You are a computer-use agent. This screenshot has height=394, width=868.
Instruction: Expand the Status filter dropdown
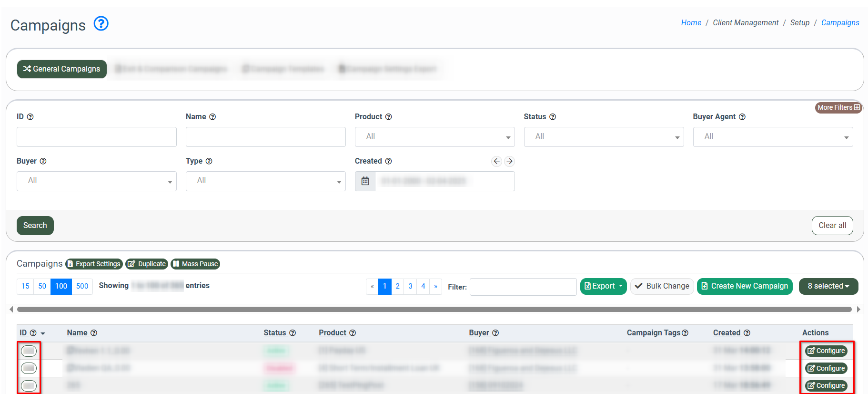click(x=604, y=137)
